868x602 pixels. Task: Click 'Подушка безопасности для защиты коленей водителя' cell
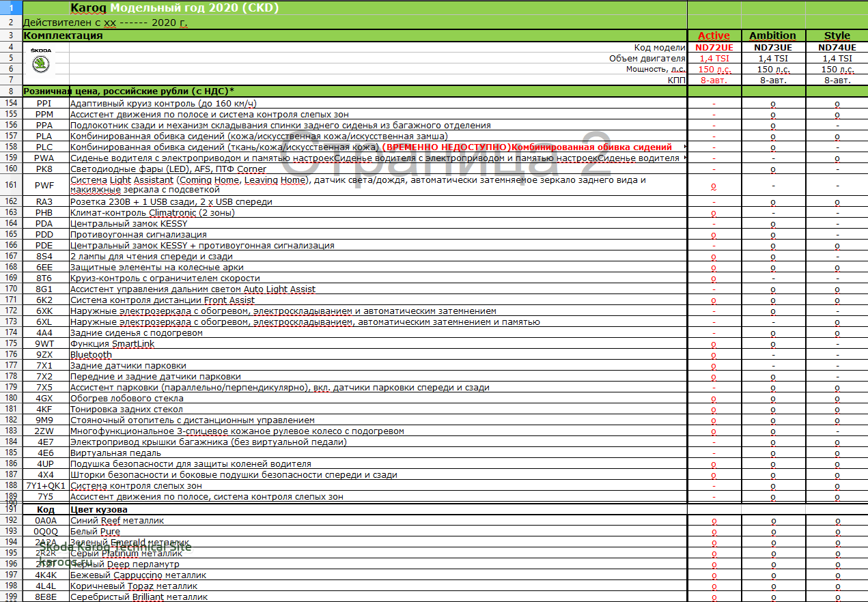click(x=378, y=463)
